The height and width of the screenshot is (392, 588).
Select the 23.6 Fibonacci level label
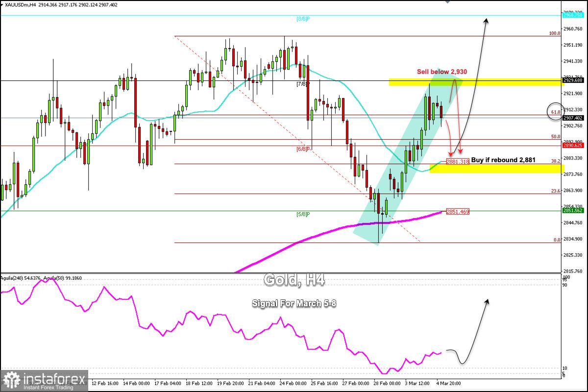tap(556, 192)
